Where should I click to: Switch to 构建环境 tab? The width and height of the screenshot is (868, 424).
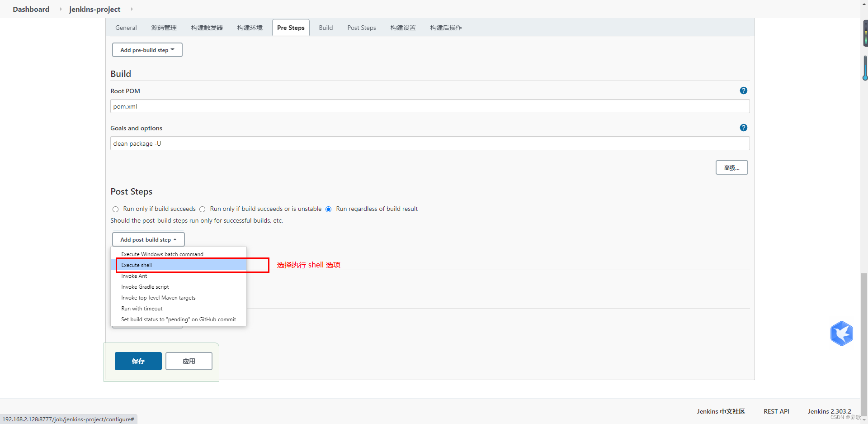[250, 28]
